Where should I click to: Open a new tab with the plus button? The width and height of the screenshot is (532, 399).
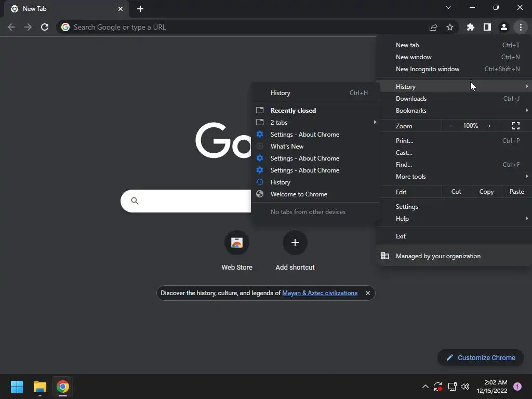pos(140,9)
